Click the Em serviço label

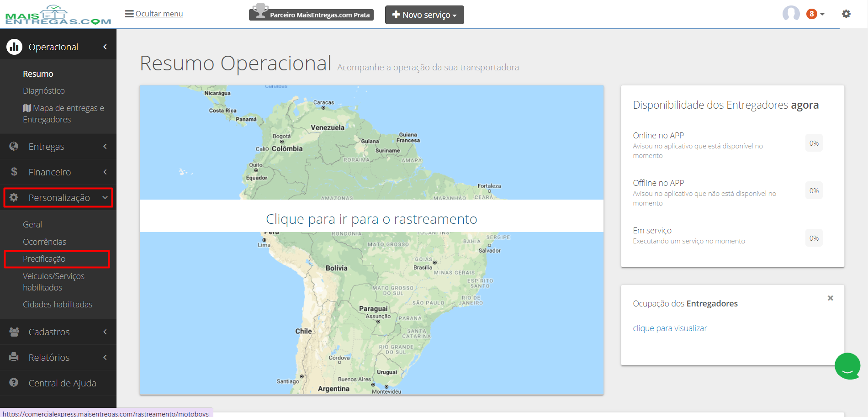652,230
